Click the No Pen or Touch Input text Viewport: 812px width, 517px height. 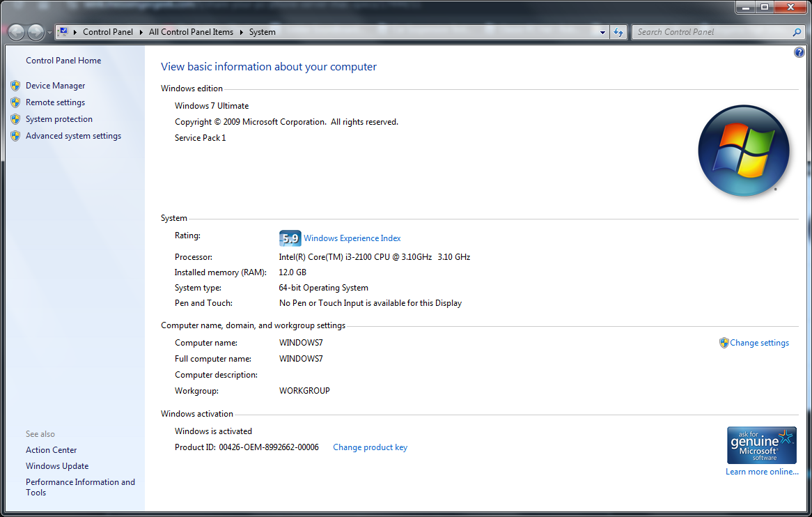(370, 303)
